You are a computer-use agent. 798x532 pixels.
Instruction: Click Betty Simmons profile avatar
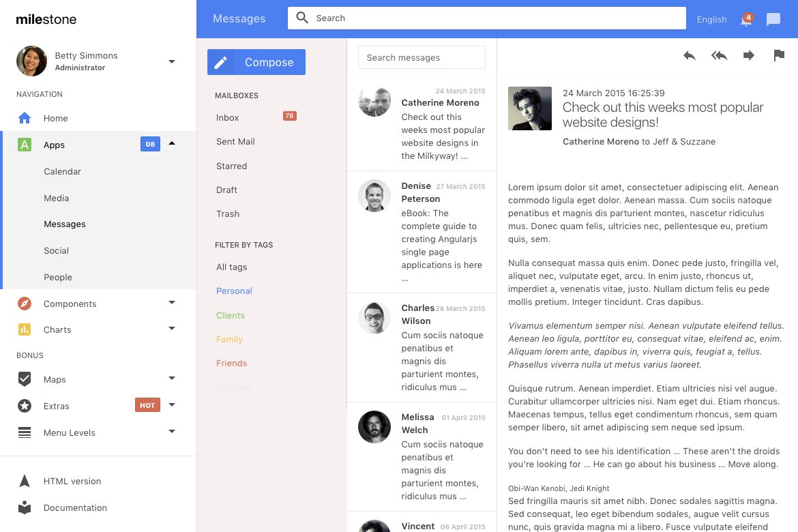pos(31,61)
